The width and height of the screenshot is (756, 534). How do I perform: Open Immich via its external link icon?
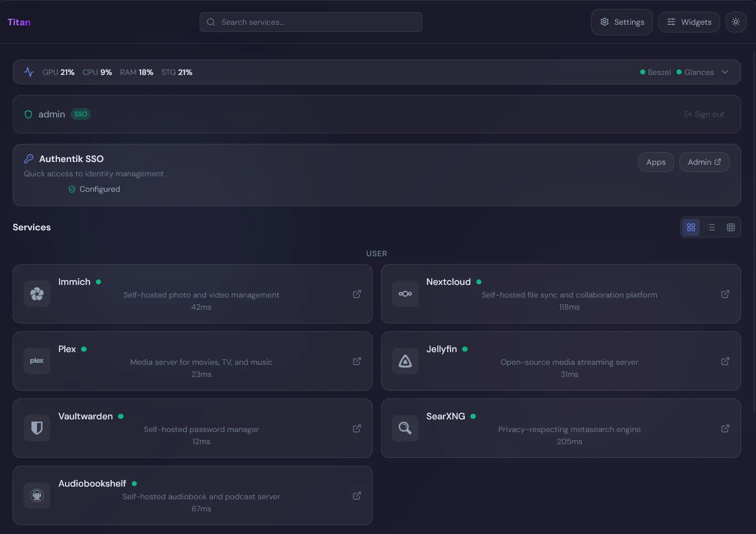[x=357, y=294]
